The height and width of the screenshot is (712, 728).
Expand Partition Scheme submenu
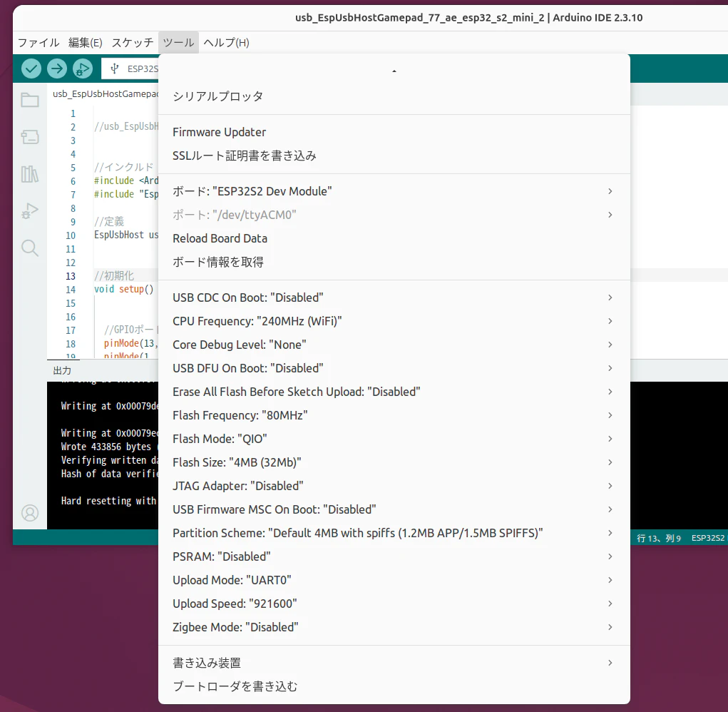click(x=394, y=533)
